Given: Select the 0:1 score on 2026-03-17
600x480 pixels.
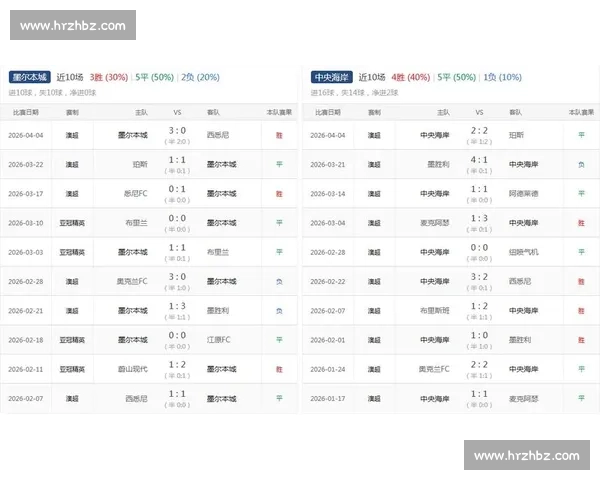Looking at the screenshot, I should coord(177,189).
